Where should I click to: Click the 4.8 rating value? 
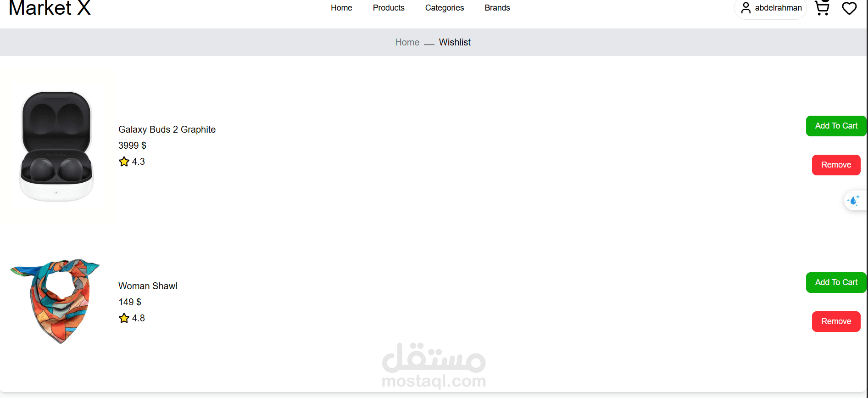pyautogui.click(x=138, y=318)
